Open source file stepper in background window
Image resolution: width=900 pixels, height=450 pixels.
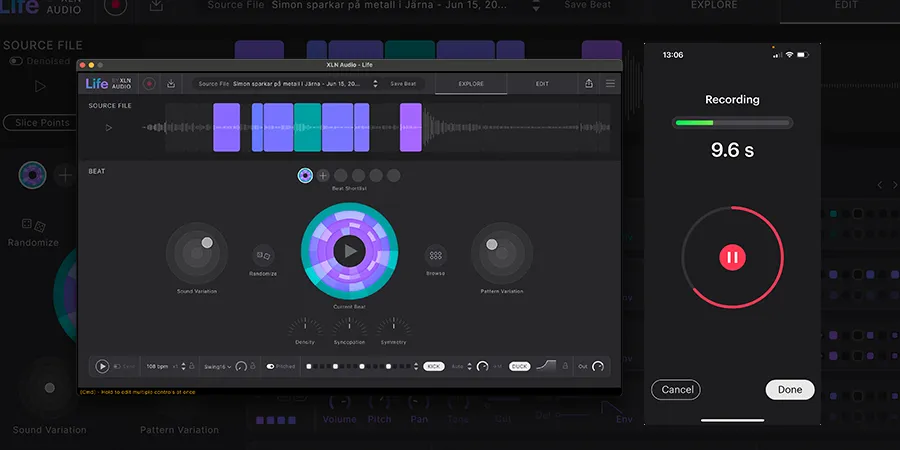(x=536, y=6)
